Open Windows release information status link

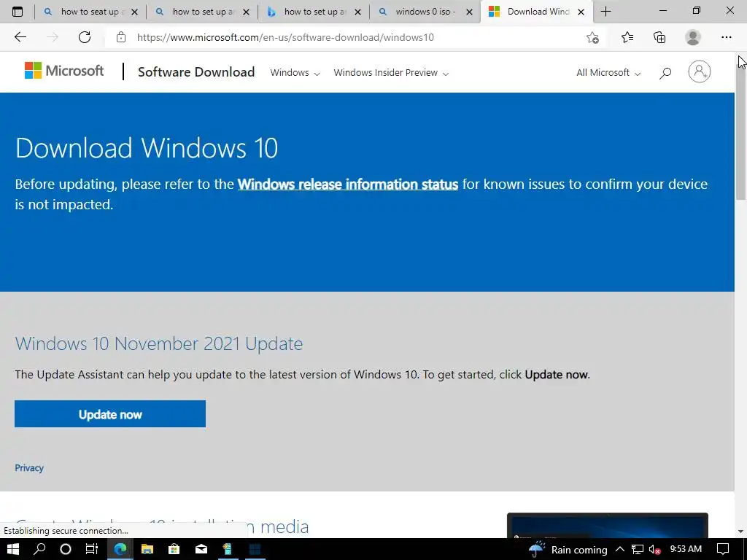click(x=348, y=184)
